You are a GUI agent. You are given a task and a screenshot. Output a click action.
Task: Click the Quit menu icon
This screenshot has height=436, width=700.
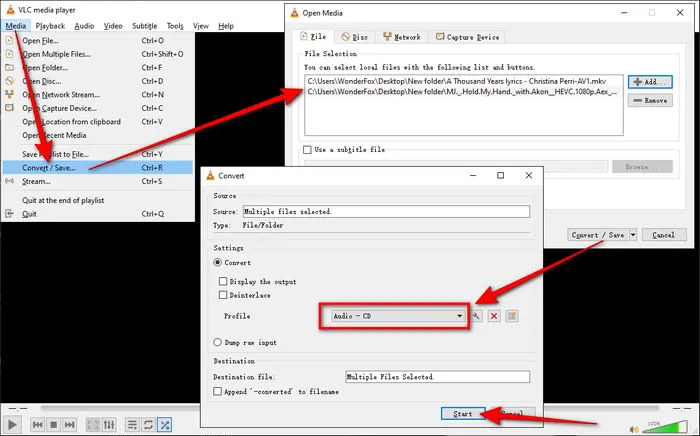[x=9, y=213]
